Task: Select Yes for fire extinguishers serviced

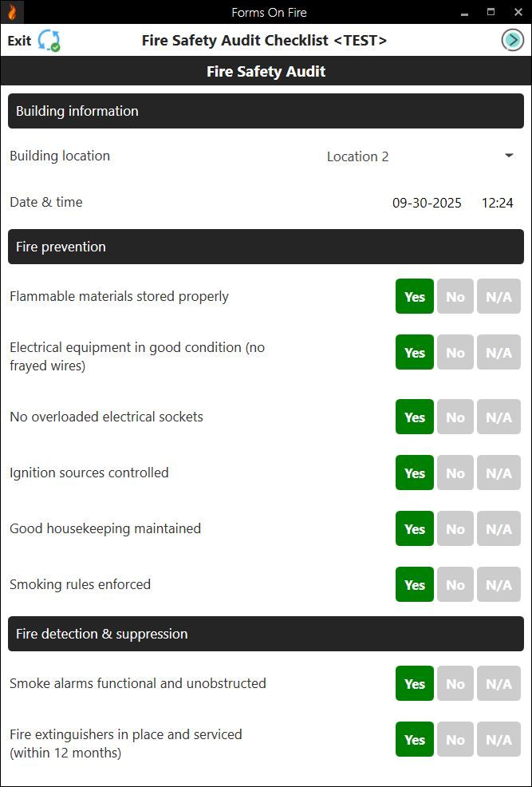Action: 414,739
